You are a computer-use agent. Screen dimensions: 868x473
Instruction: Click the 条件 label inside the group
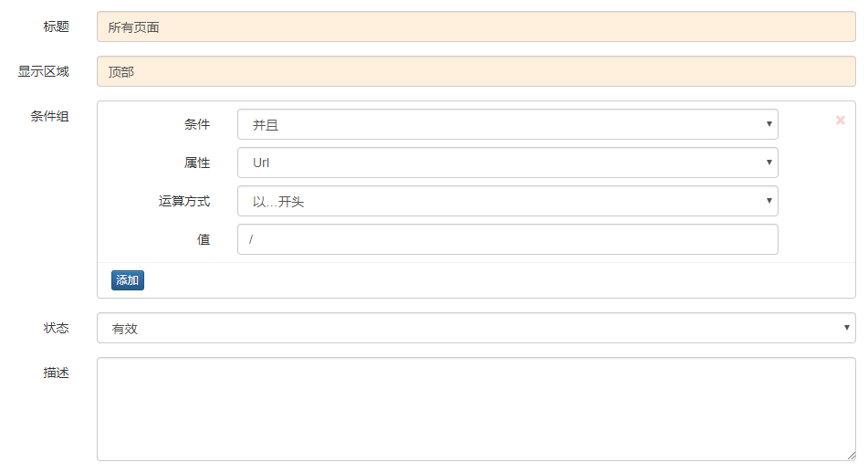197,124
